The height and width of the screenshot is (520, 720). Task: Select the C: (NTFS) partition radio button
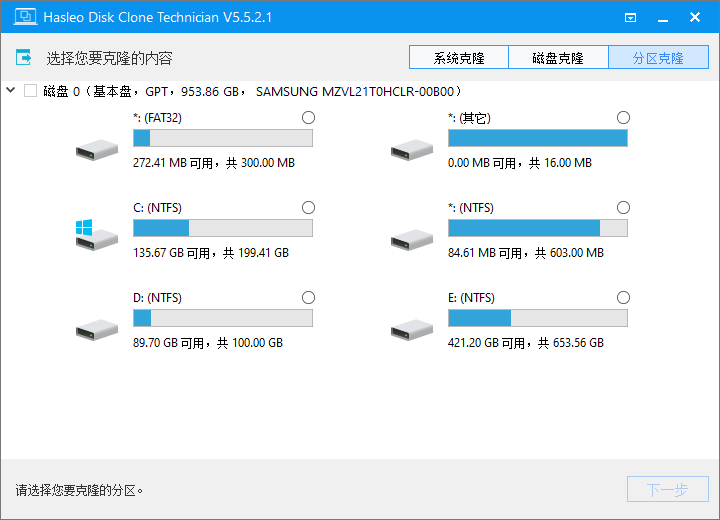click(x=308, y=207)
